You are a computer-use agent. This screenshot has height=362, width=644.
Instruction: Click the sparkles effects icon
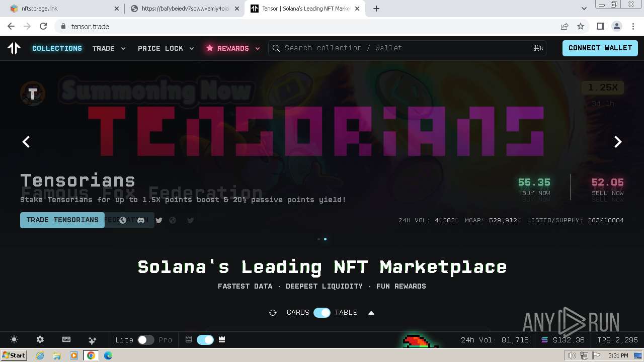coord(92,340)
